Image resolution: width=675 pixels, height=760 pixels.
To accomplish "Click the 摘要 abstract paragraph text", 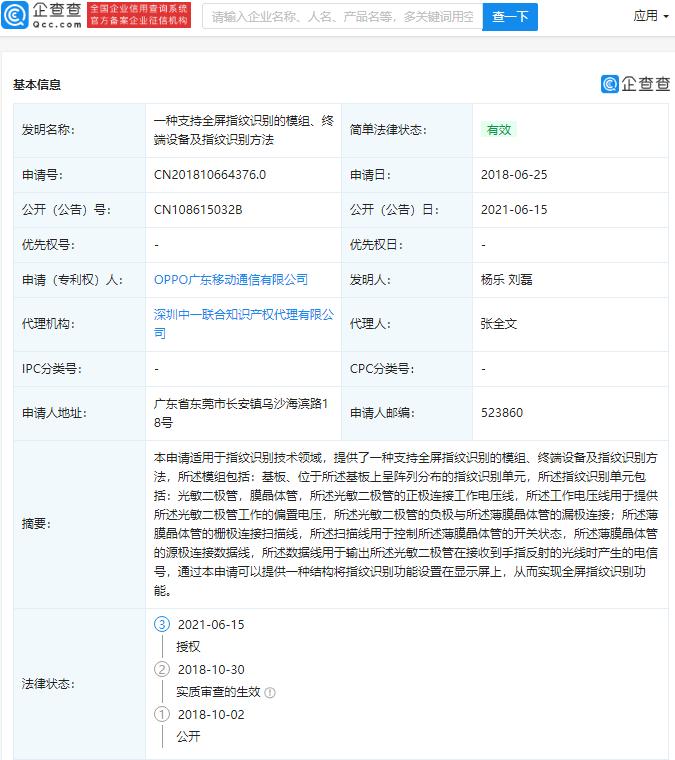I will click(x=406, y=524).
